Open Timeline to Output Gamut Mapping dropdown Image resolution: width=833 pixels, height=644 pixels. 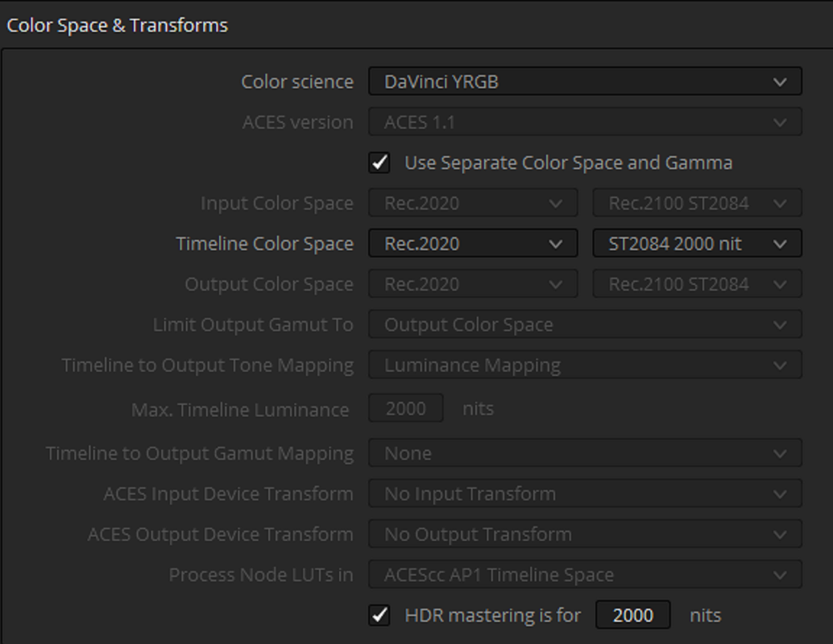click(x=585, y=453)
